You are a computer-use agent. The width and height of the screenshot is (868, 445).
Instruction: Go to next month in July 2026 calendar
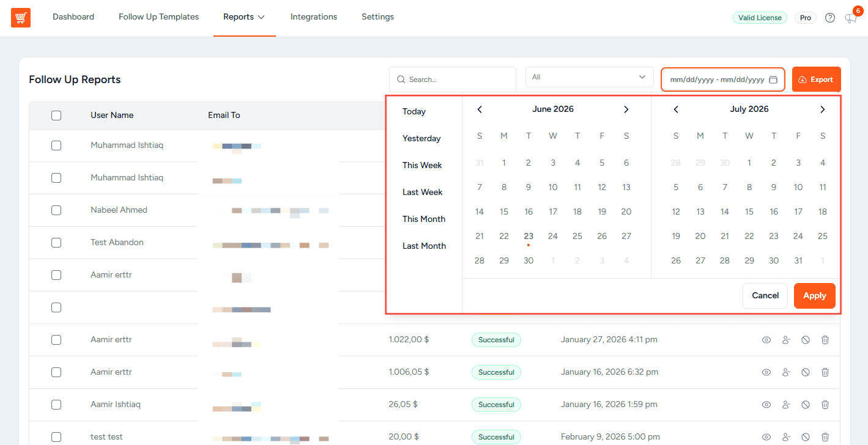823,109
